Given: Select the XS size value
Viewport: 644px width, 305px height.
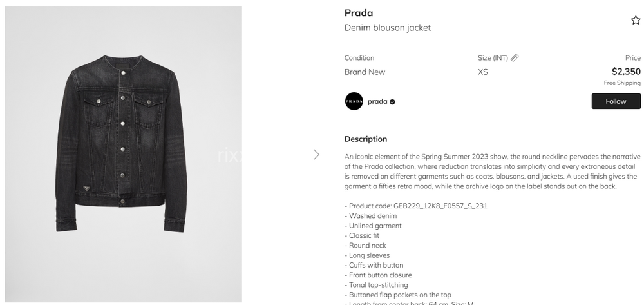Looking at the screenshot, I should coord(483,72).
